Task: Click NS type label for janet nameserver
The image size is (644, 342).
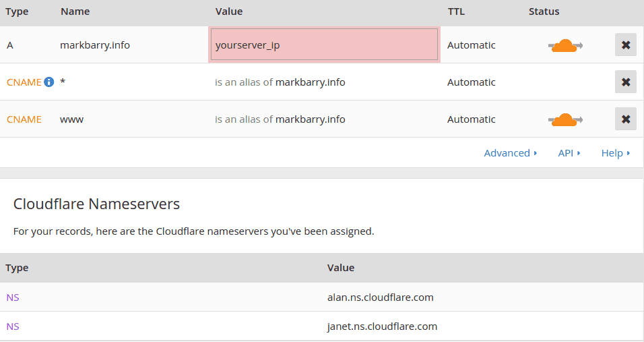Action: pyautogui.click(x=13, y=326)
